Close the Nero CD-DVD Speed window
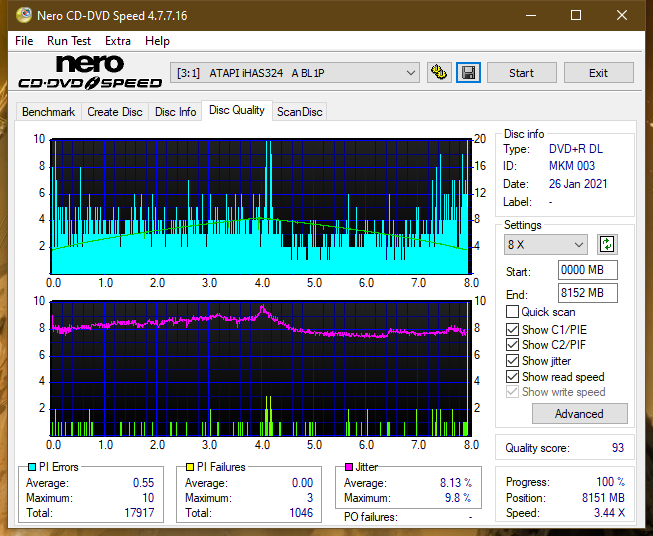653x536 pixels. click(x=622, y=15)
